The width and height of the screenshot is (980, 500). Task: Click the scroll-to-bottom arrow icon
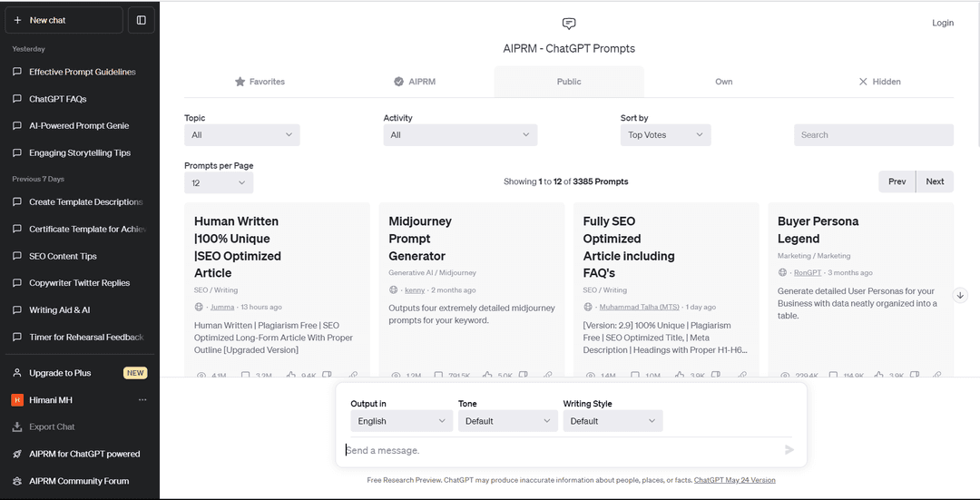(x=960, y=296)
